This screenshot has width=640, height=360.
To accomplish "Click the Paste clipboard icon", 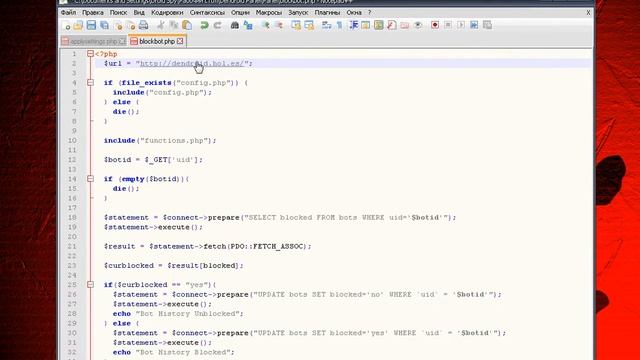I will tap(187, 25).
